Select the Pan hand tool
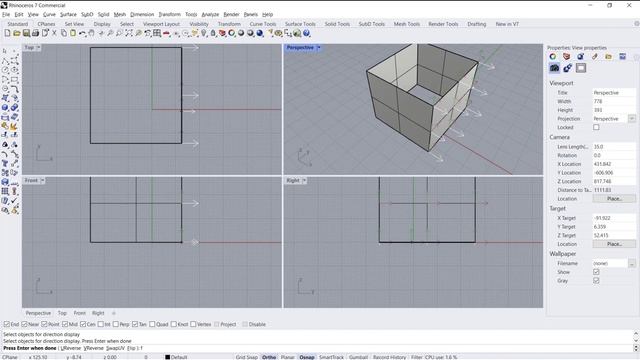The height and width of the screenshot is (360, 640). (92, 33)
